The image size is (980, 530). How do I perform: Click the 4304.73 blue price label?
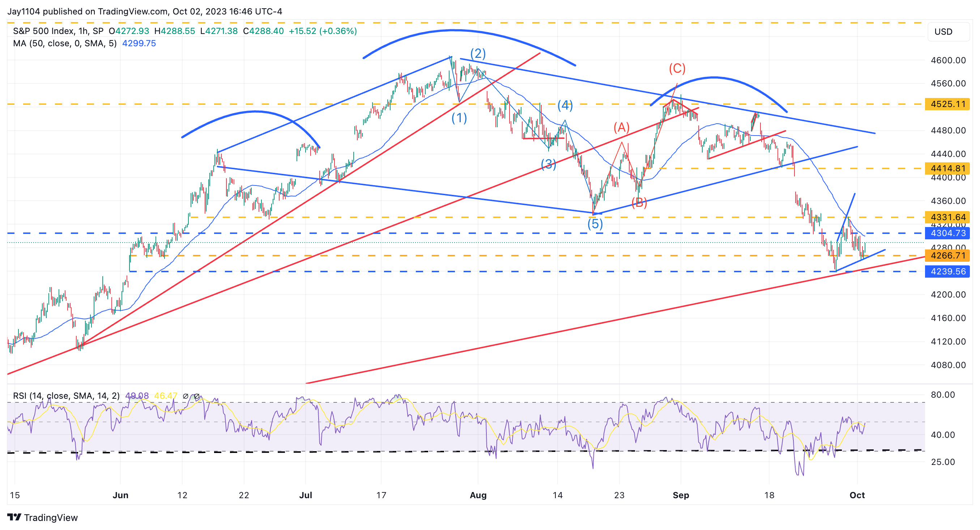(x=947, y=233)
